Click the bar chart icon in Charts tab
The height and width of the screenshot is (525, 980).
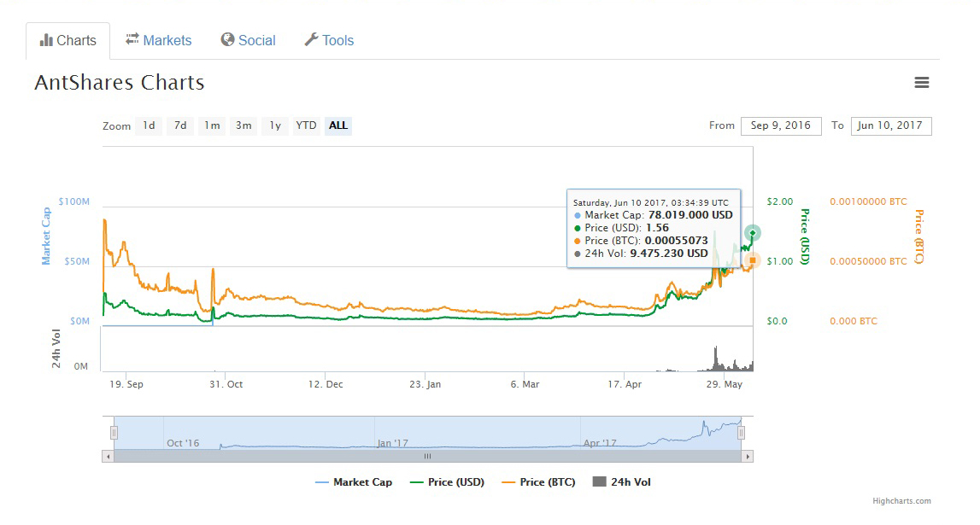(46, 41)
